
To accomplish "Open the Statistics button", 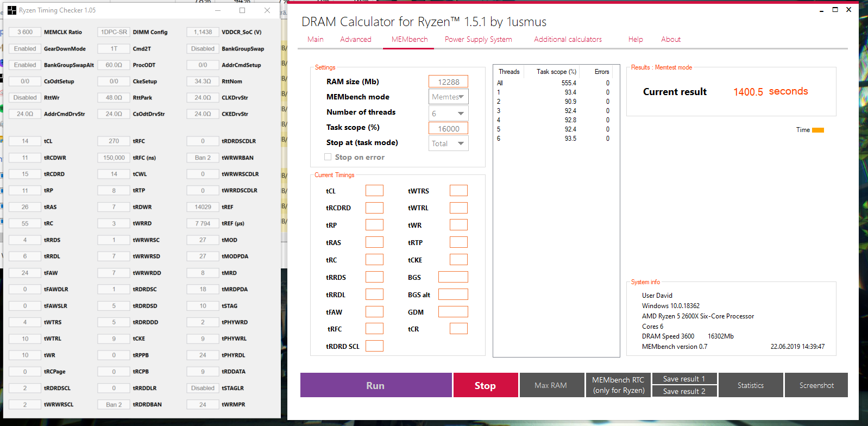I will tap(751, 385).
